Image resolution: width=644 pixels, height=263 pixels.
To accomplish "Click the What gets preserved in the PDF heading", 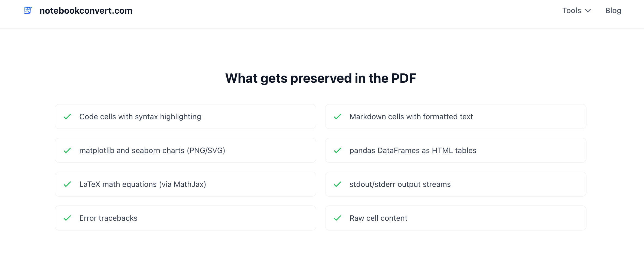I will click(321, 78).
